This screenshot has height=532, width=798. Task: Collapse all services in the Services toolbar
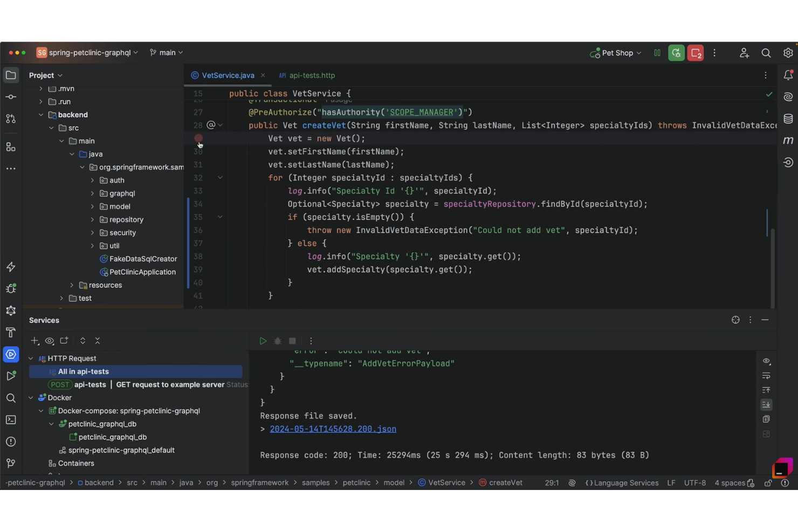(98, 341)
